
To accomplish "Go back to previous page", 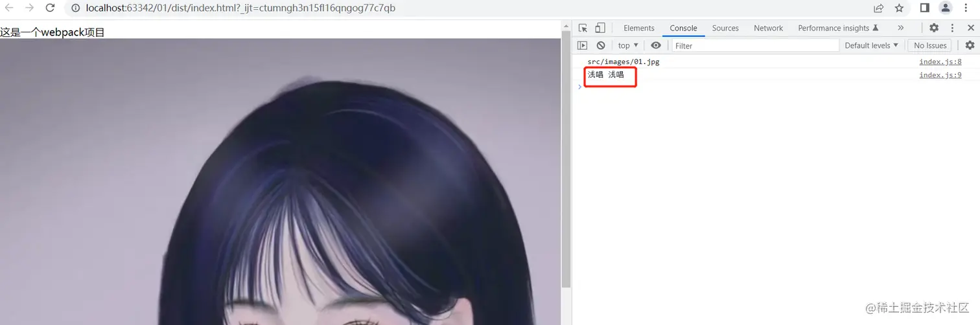I will click(x=10, y=8).
